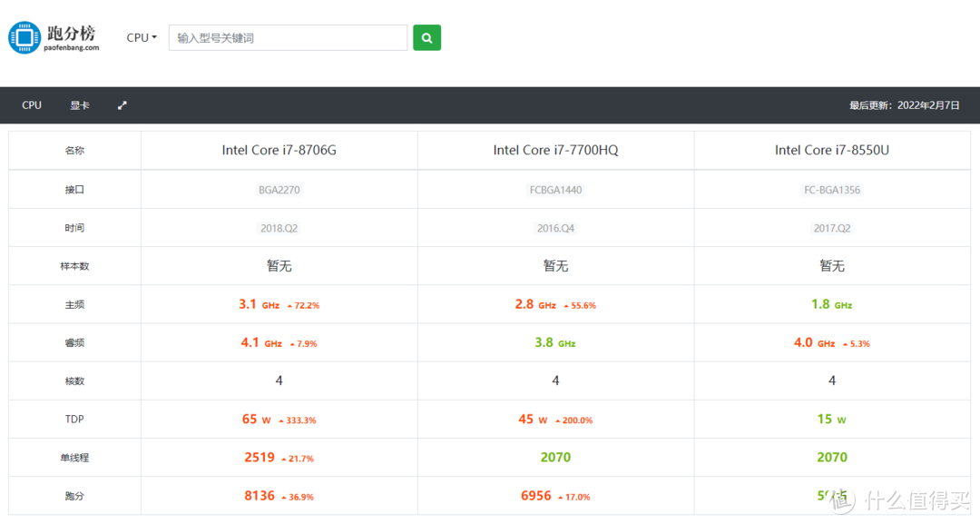Select the 样本数 row label
This screenshot has width=980, height=524.
click(x=74, y=266)
